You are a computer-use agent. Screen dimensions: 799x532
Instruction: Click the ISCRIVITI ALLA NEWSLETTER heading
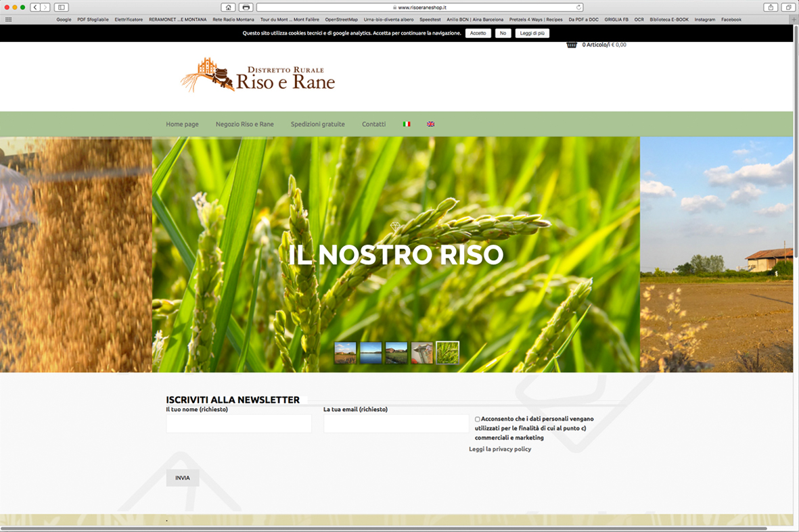pyautogui.click(x=233, y=400)
